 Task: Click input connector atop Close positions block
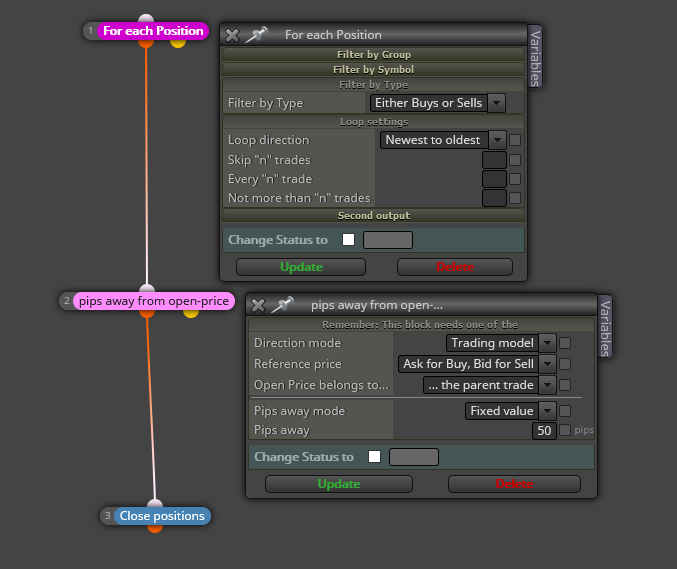pyautogui.click(x=155, y=503)
